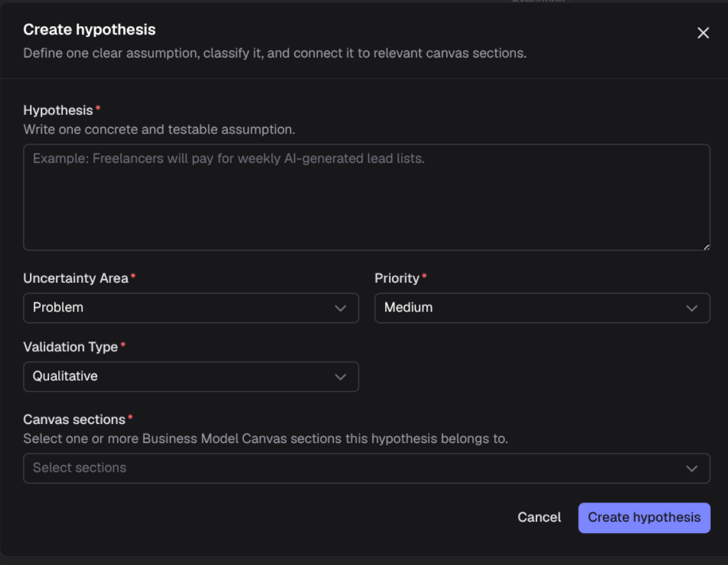Screen dimensions: 728x565
Task: Click into the Hypothesis text area
Action: click(x=367, y=197)
